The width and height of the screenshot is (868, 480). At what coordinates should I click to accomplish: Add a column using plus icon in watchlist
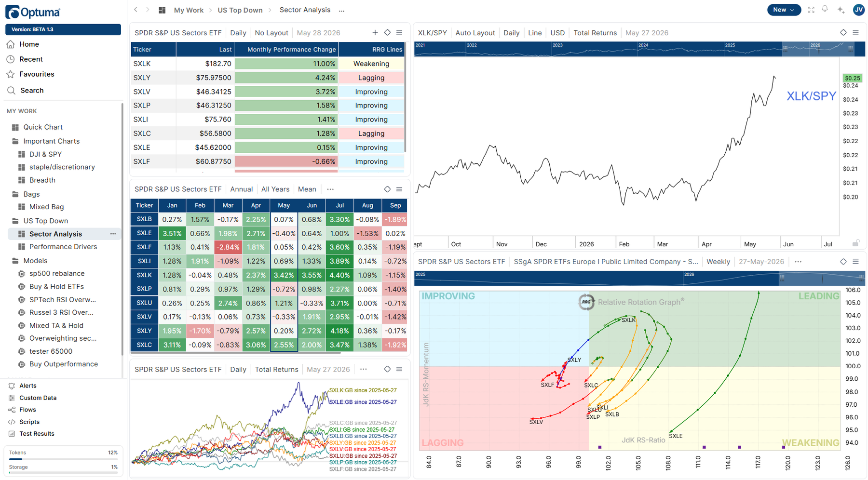click(x=375, y=33)
